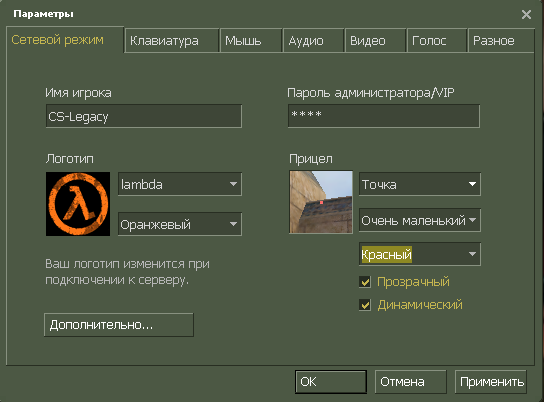Open the Точка crosshair type dropdown
Screen dimensions: 544x402
point(419,184)
